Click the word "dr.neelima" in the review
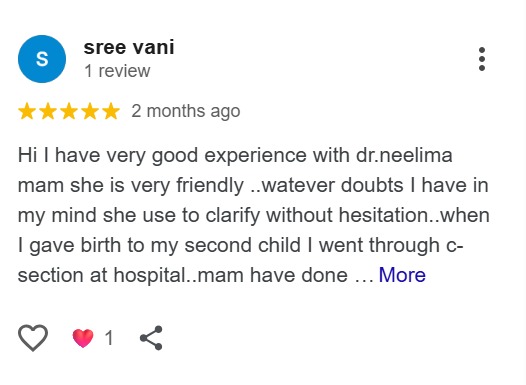 pyautogui.click(x=404, y=156)
